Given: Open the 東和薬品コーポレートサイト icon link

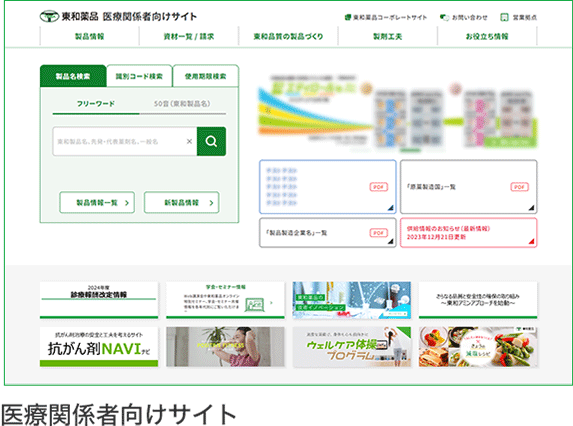Looking at the screenshot, I should click(348, 17).
